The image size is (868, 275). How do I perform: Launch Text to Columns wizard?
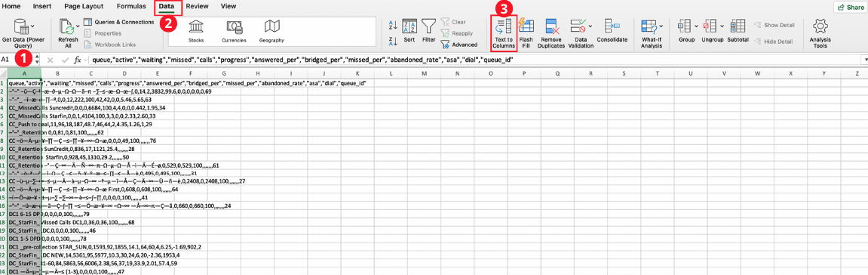click(x=504, y=32)
